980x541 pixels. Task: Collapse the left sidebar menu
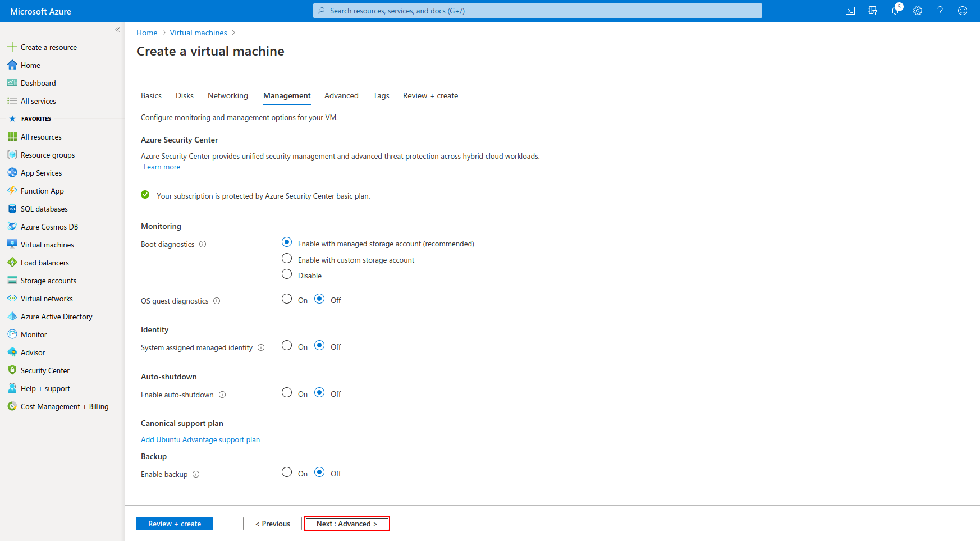117,30
